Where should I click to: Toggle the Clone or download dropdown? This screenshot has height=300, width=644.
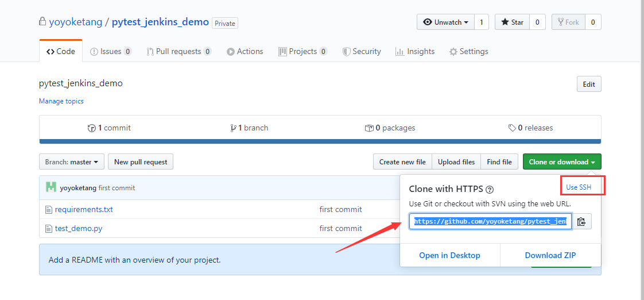click(x=562, y=161)
